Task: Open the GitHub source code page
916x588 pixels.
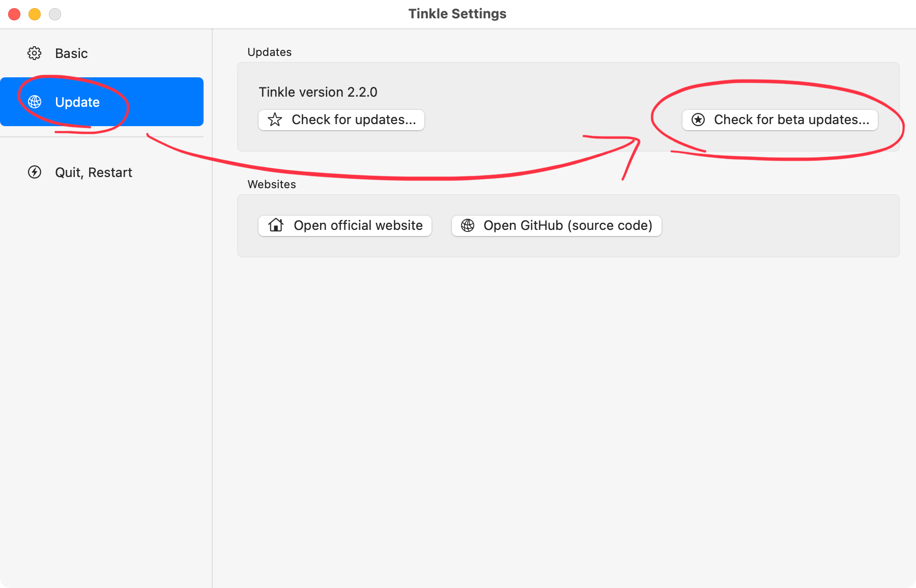Action: pos(556,225)
